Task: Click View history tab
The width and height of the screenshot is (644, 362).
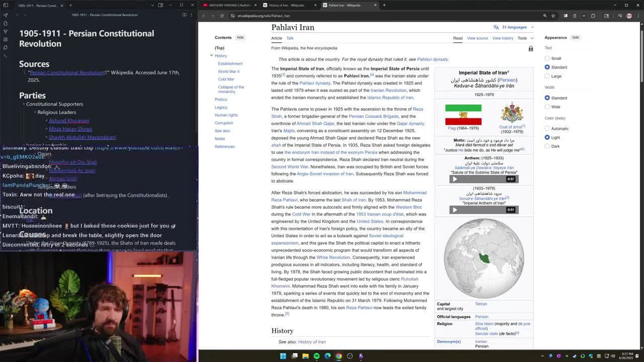Action: point(503,38)
